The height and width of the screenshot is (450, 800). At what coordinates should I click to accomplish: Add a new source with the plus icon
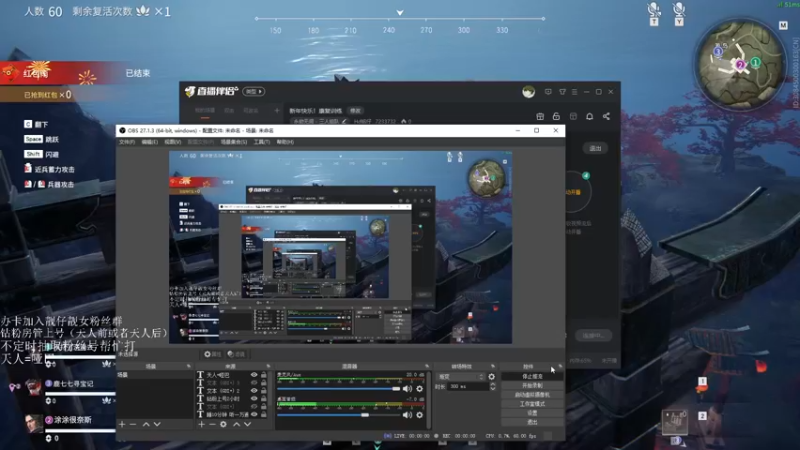(x=201, y=424)
